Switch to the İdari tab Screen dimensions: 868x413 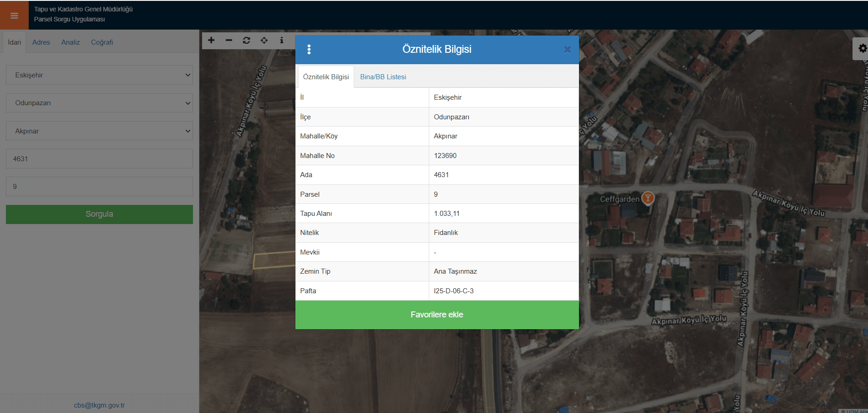coord(15,42)
